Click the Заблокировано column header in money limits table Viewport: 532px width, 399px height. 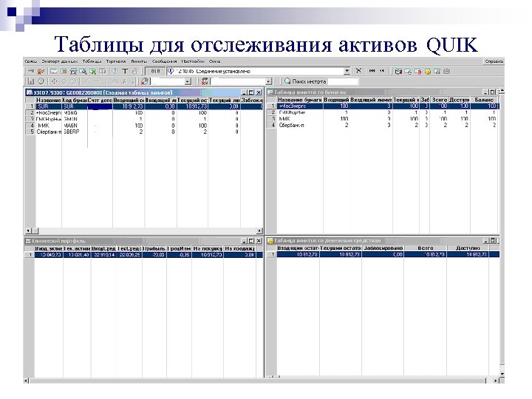click(383, 248)
